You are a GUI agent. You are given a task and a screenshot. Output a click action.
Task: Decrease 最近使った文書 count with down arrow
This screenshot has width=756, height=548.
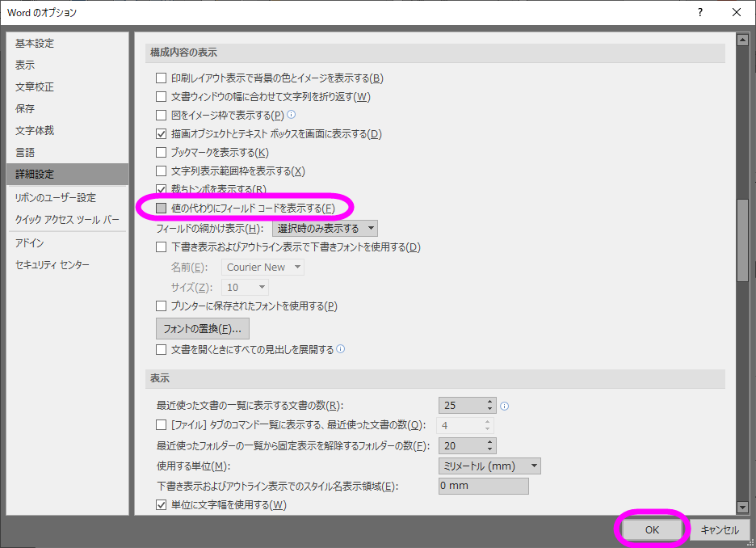[489, 409]
